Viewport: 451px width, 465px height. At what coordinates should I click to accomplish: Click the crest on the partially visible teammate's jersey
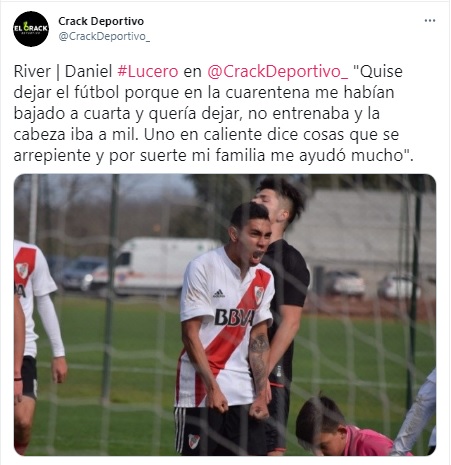pyautogui.click(x=22, y=270)
